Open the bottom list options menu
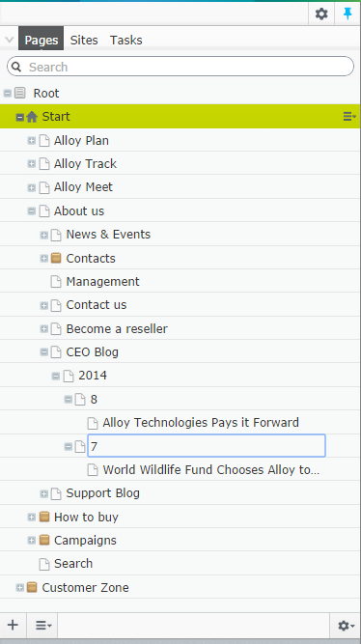 (42, 625)
